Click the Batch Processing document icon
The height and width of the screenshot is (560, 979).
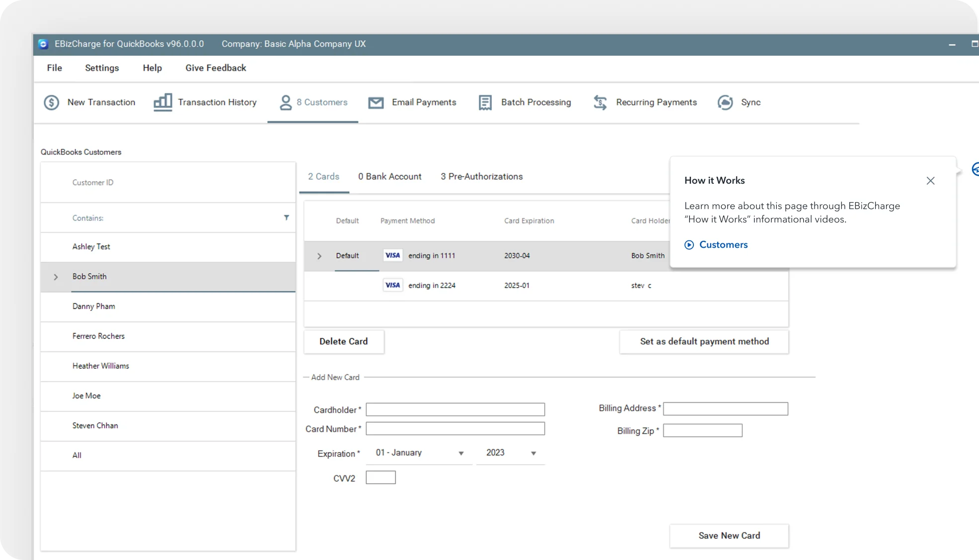click(x=485, y=103)
